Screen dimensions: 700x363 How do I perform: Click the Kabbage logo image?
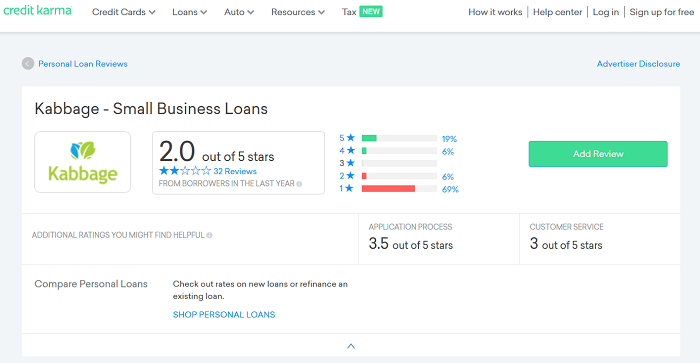point(83,162)
